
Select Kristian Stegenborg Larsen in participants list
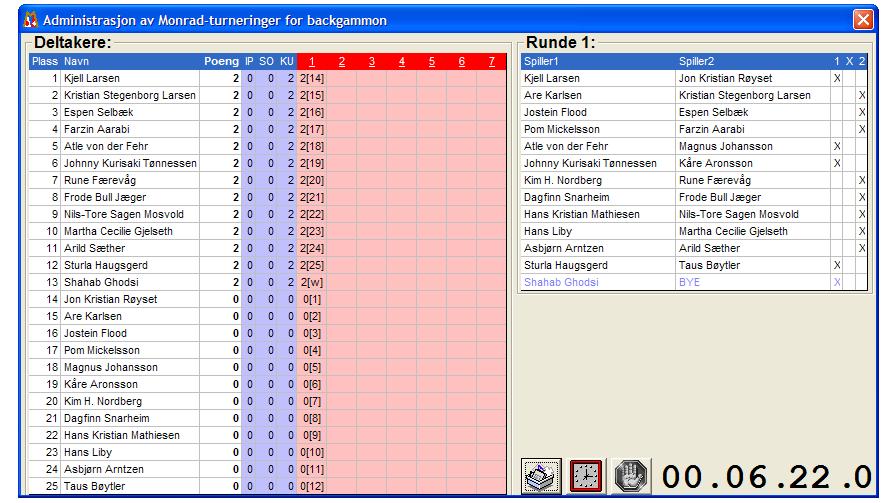click(x=129, y=95)
